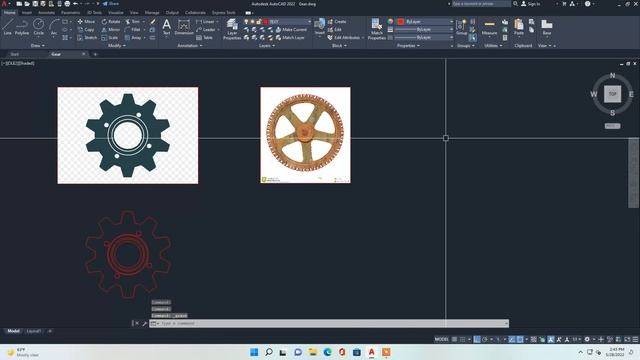Expand the Draw panel dropdown
The width and height of the screenshot is (640, 360).
click(38, 46)
